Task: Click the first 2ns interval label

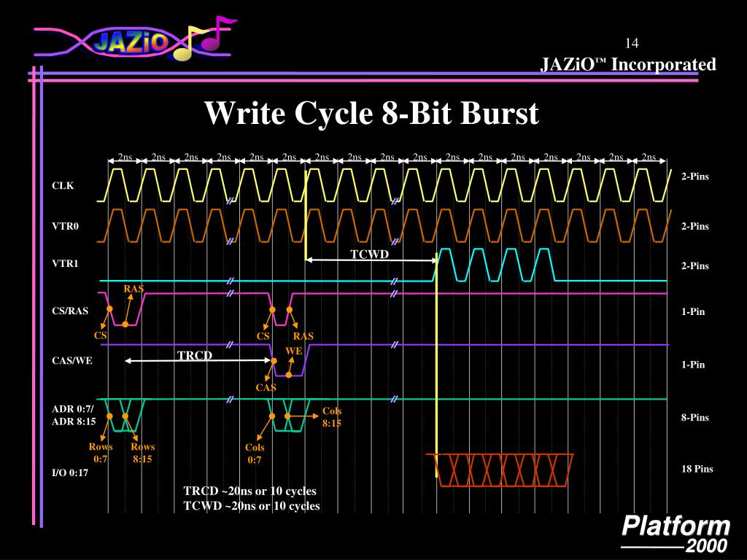Action: (x=125, y=157)
